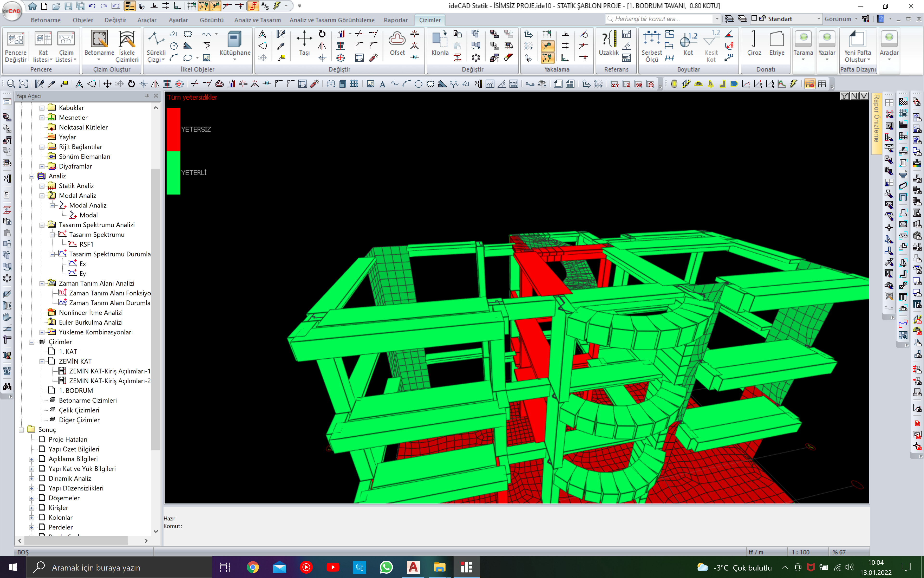924x578 pixels.
Task: Toggle the N filter button in viewport corner
Action: [854, 96]
